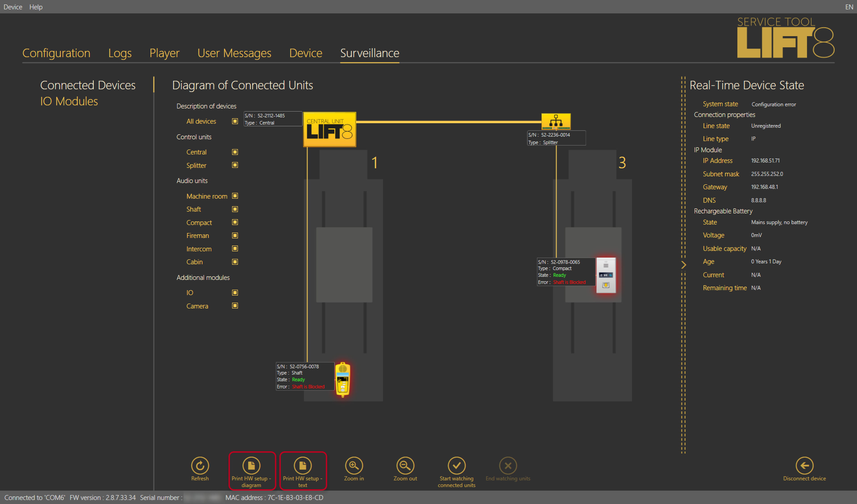
Task: Click the Splitter S/N 52-2236-0014 info box
Action: pyautogui.click(x=556, y=138)
